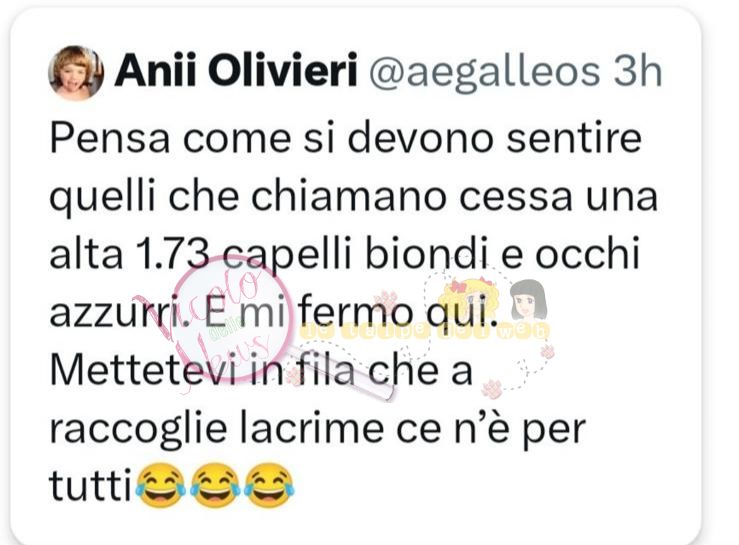Click the paw print beside the word 'a'
This screenshot has width=739, height=545.
(491, 388)
